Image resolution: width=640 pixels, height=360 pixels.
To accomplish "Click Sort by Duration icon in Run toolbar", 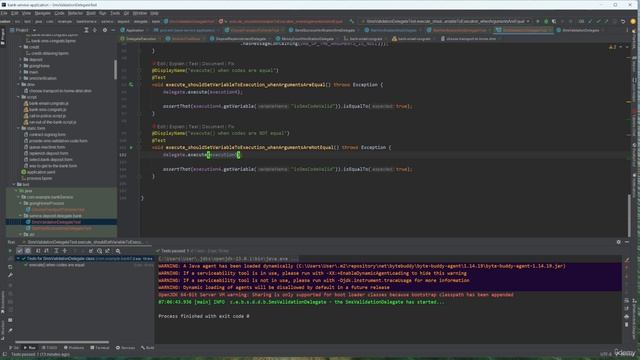I will point(46,251).
